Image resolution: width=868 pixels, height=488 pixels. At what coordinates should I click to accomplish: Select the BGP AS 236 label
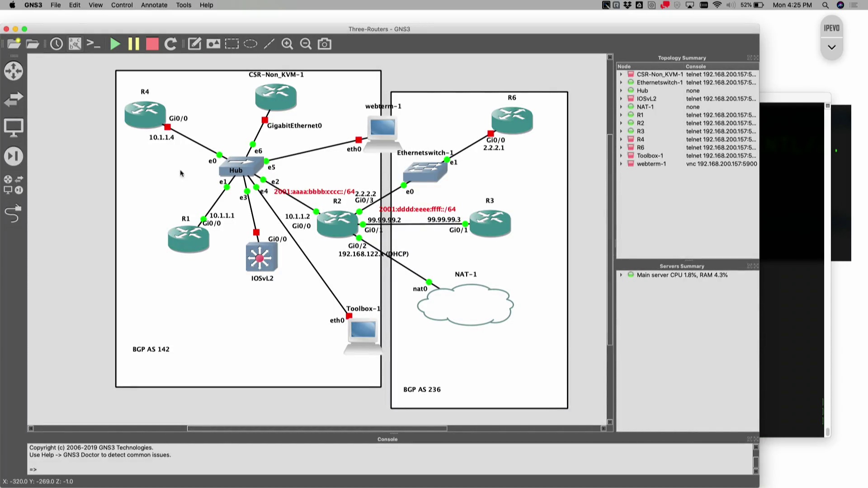422,389
